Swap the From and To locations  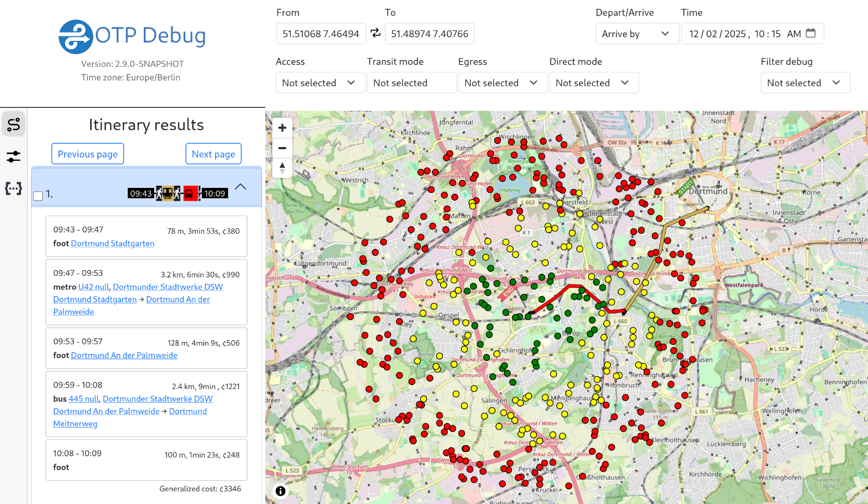pyautogui.click(x=375, y=33)
